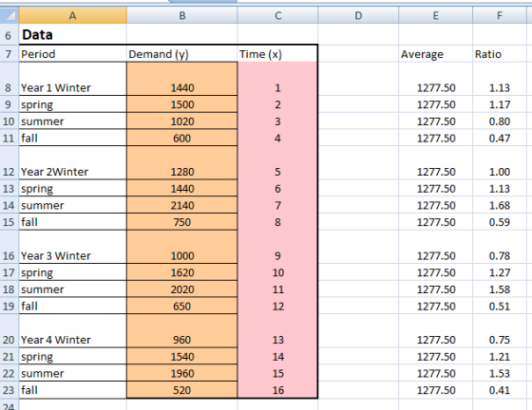Click ratio value 1.17
Screen dimensions: 532x410
point(500,104)
